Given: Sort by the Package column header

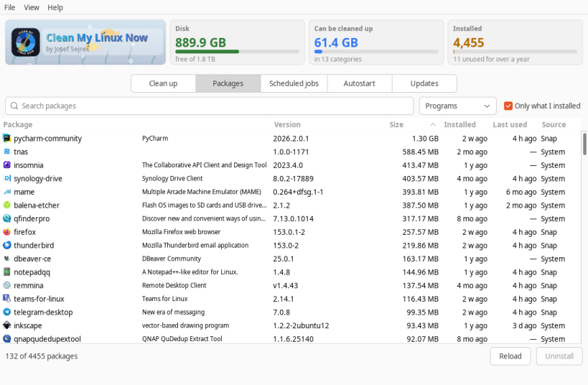Looking at the screenshot, I should coord(18,124).
